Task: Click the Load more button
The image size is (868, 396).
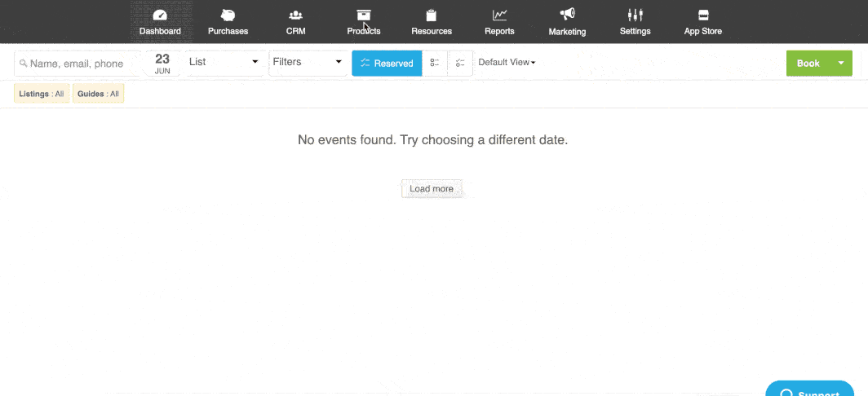Action: 432,188
